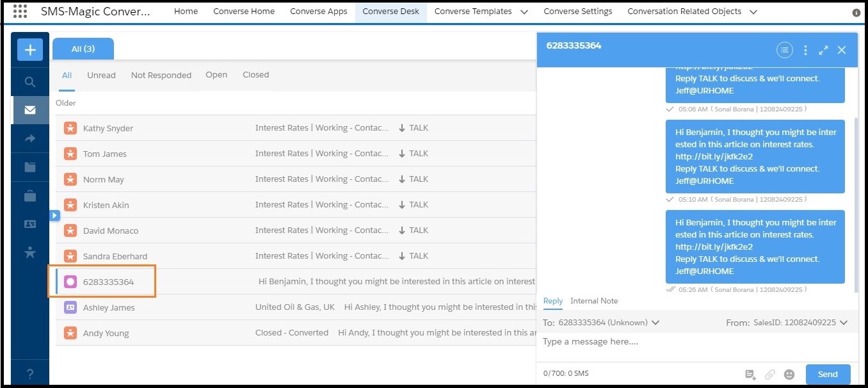Viewport: 868px width, 388px height.
Task: Close the 6283335364 conversation panel
Action: point(842,50)
